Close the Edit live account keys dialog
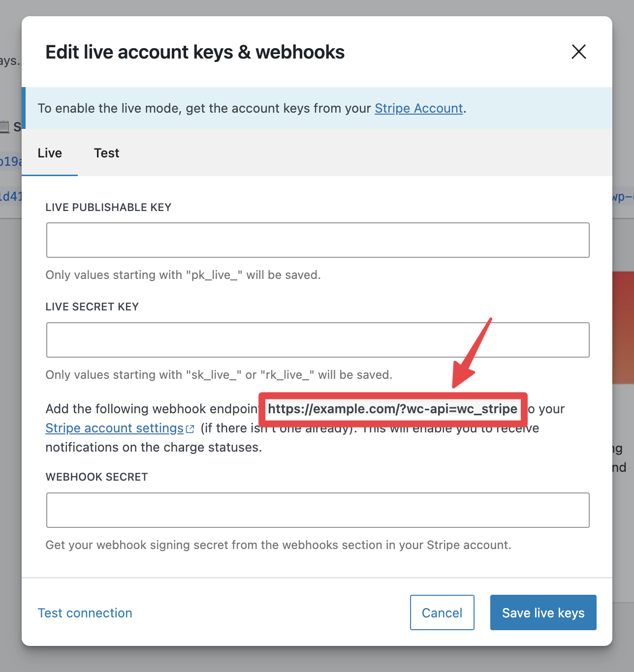This screenshot has height=672, width=634. pyautogui.click(x=578, y=52)
